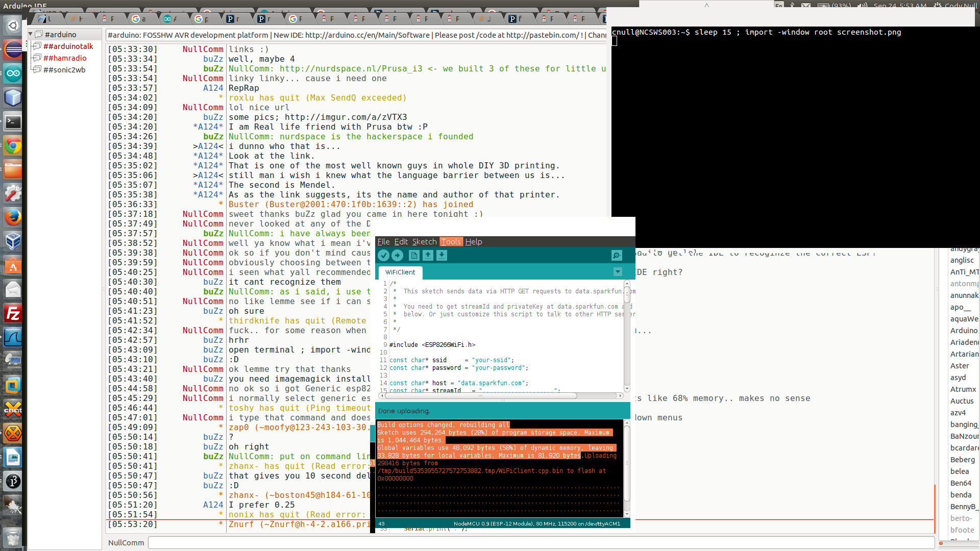Launch VirtualBox from the launcher

tap(13, 242)
